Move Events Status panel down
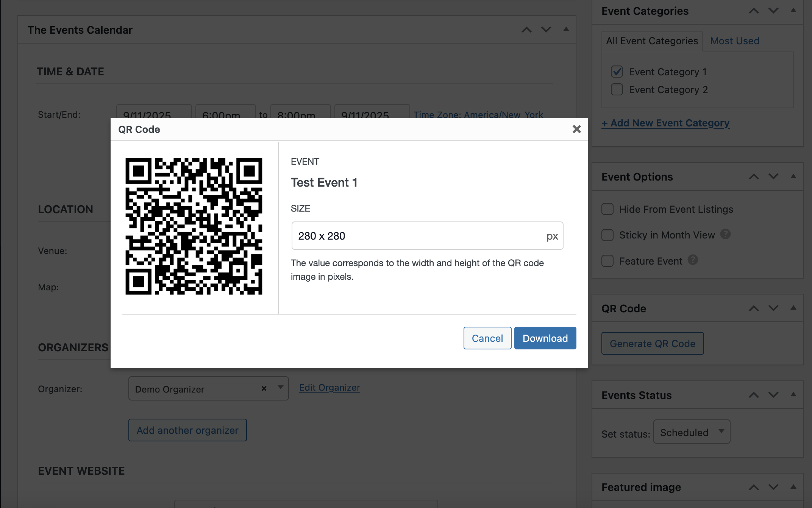The height and width of the screenshot is (508, 812). (x=773, y=395)
